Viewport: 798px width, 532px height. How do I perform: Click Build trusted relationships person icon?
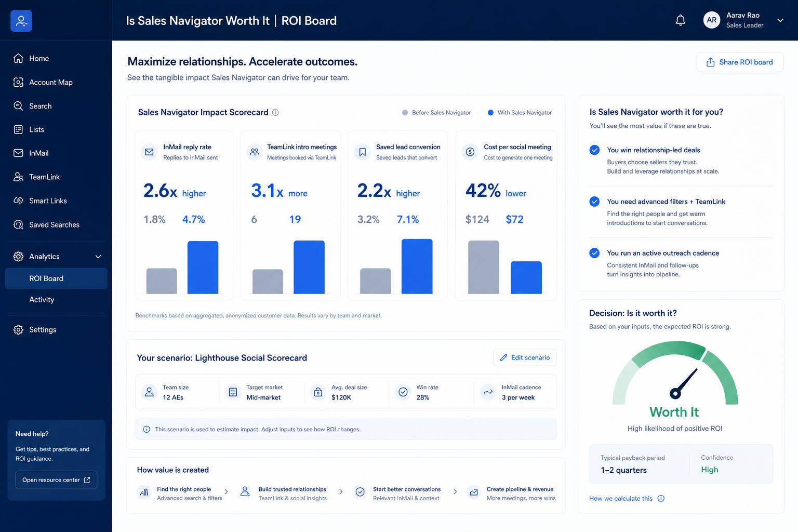245,492
